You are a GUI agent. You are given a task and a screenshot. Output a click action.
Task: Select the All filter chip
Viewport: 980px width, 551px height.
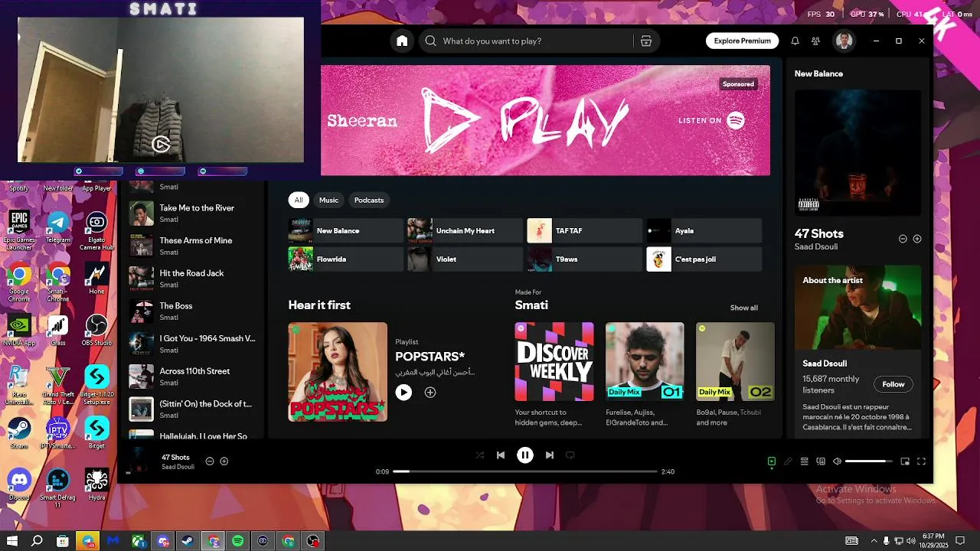point(299,200)
